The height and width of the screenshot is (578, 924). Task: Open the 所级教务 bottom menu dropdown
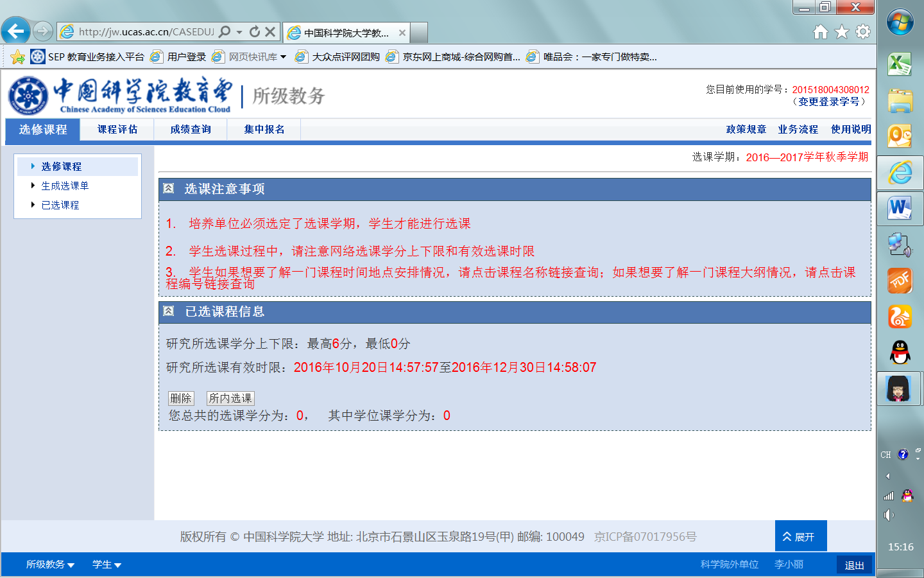pyautogui.click(x=50, y=565)
